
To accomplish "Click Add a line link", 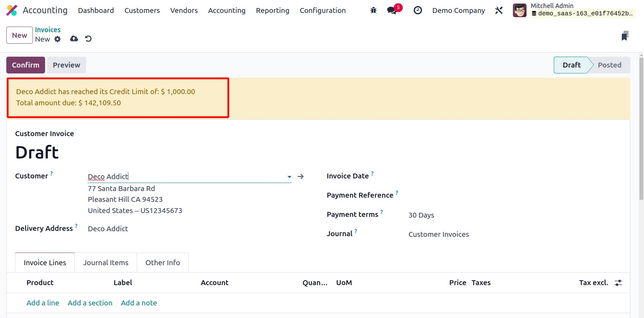I will 43,303.
